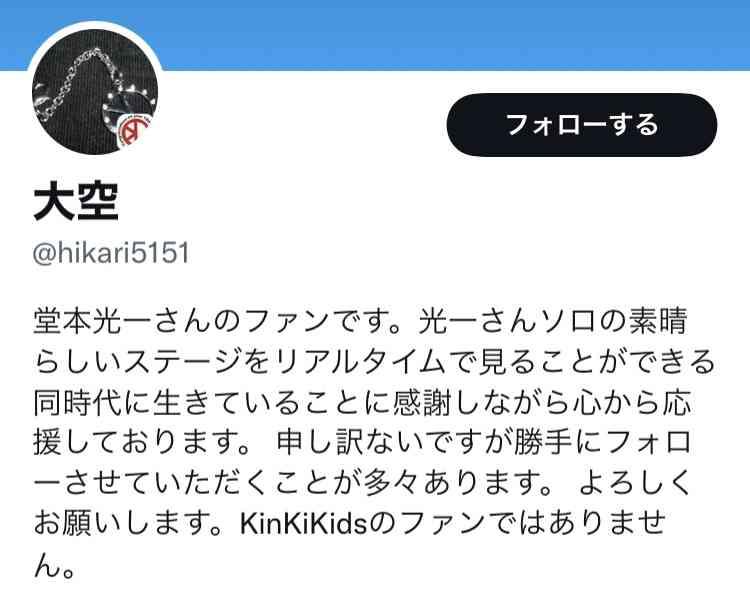
Task: Tap the フォローする follow button
Action: pyautogui.click(x=582, y=125)
